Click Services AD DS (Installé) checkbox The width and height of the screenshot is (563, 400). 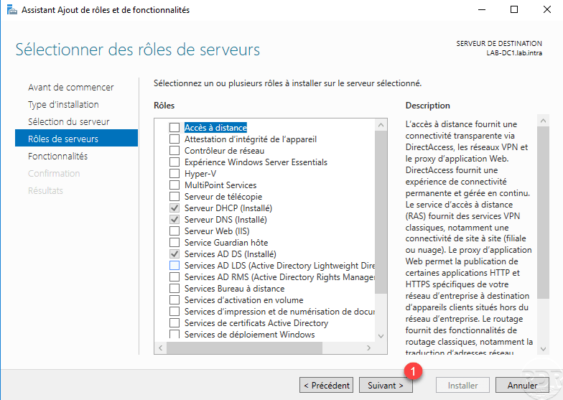(175, 254)
